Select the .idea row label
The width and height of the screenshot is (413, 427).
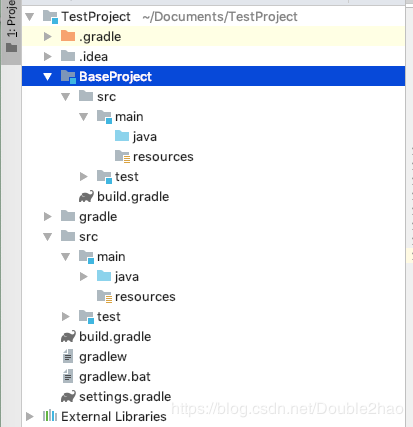point(94,57)
